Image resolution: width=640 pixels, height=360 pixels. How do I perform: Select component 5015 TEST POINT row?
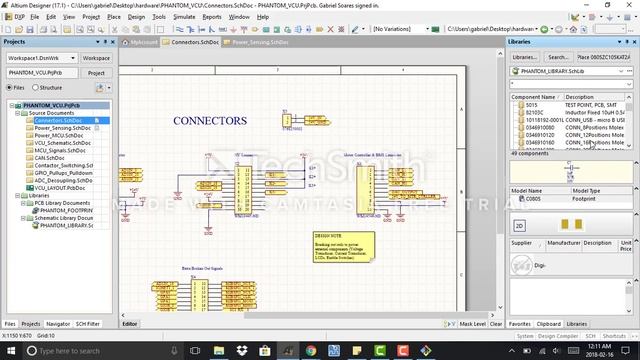click(x=569, y=105)
